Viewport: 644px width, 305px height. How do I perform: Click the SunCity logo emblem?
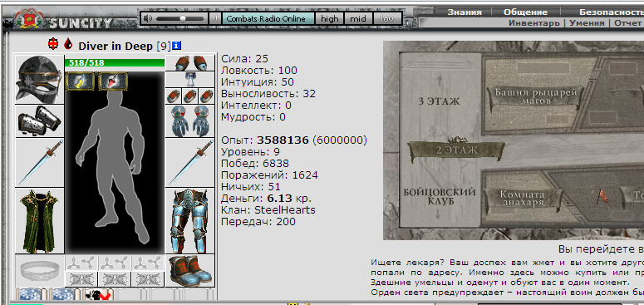[29, 17]
